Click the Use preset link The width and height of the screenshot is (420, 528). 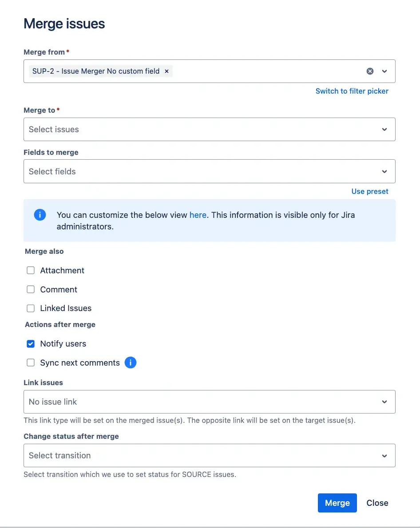(x=370, y=192)
